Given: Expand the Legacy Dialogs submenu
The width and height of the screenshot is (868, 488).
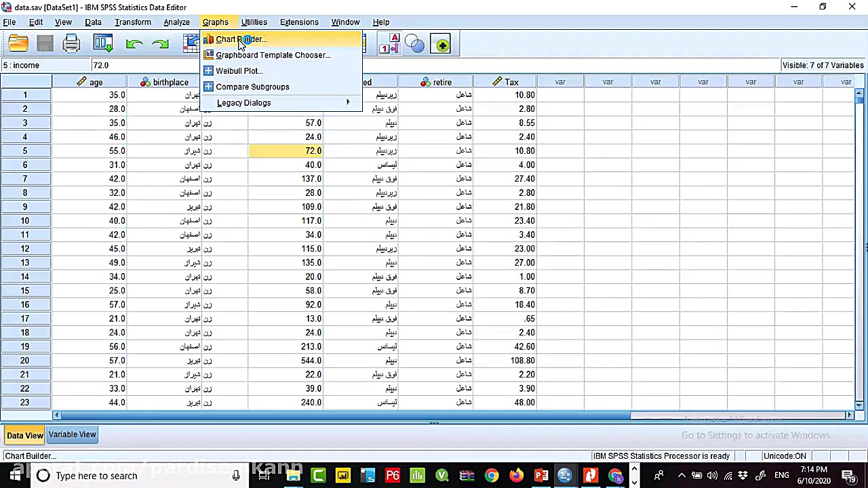Looking at the screenshot, I should 244,103.
